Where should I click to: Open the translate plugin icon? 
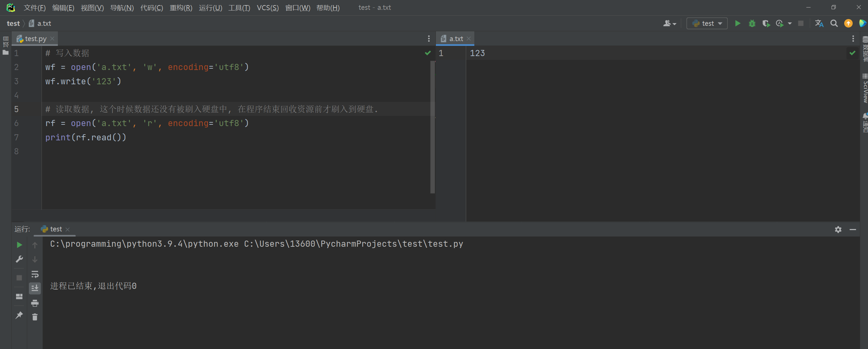[x=819, y=23]
